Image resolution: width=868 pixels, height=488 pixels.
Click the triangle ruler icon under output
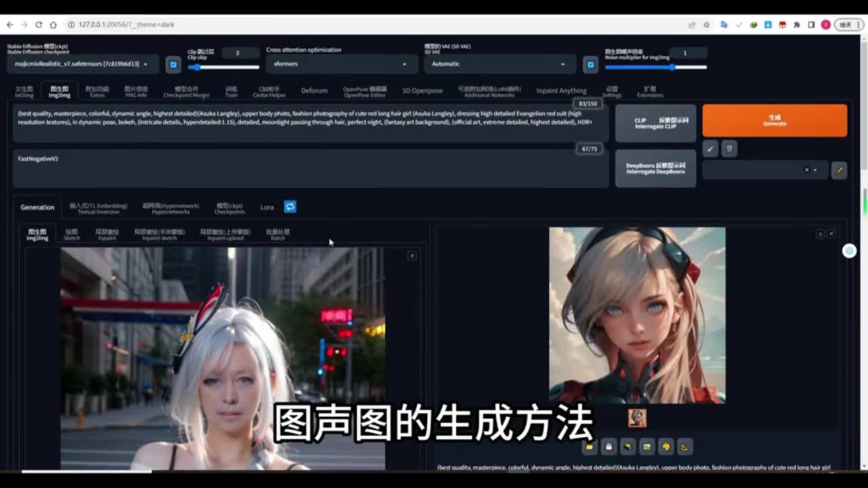(685, 447)
